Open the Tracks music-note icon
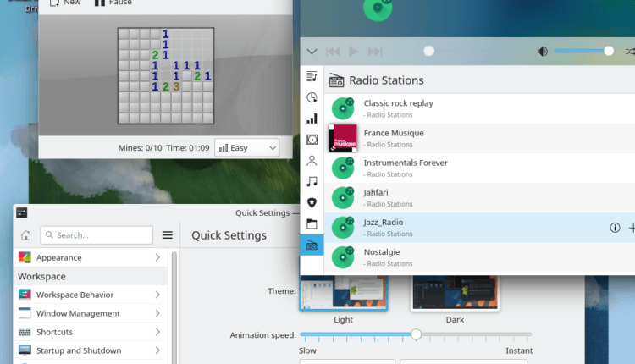The width and height of the screenshot is (635, 364). (312, 181)
